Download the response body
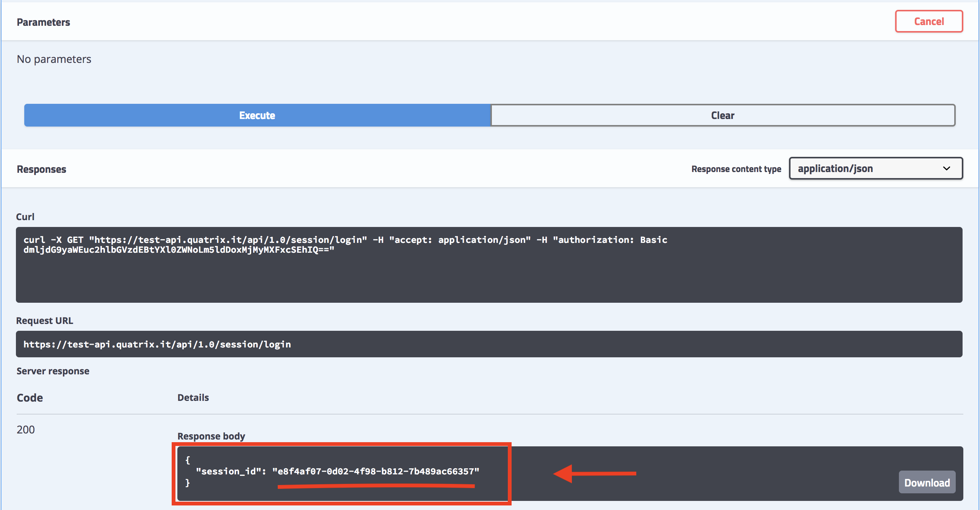This screenshot has width=980, height=510. pos(927,482)
